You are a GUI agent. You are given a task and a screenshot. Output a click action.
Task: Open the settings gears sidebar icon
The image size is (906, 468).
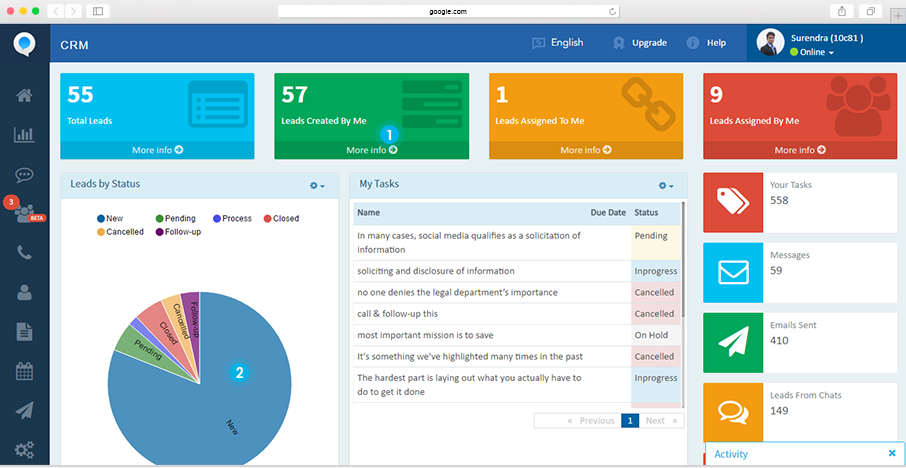click(x=24, y=450)
